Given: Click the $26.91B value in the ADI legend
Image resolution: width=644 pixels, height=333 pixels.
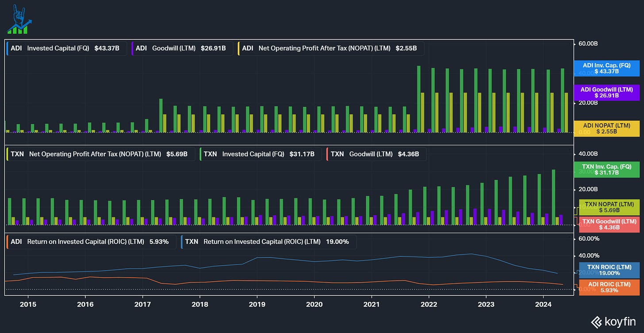Looking at the screenshot, I should coord(213,48).
